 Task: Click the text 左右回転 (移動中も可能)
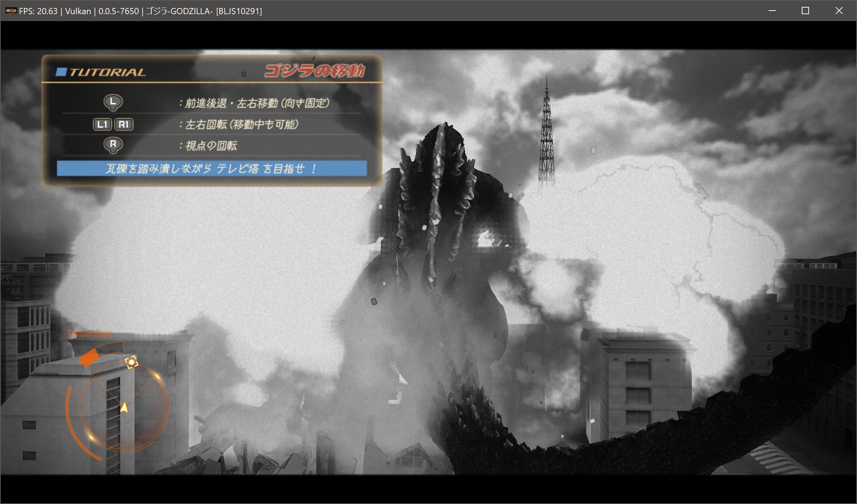(x=242, y=125)
